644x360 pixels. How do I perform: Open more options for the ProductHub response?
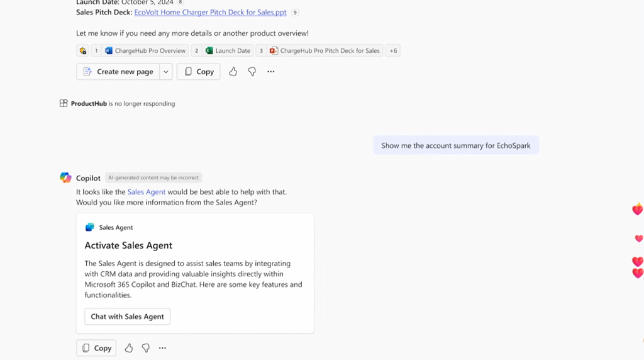(270, 72)
